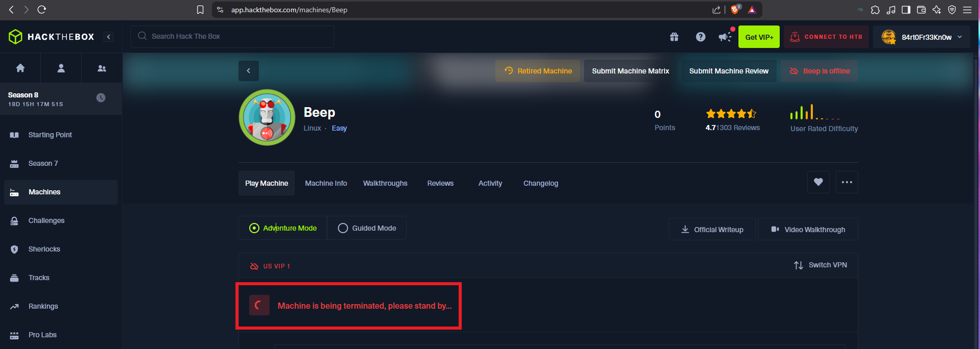This screenshot has width=980, height=349.
Task: Bookmark this page with the bookmark icon
Action: (200, 10)
